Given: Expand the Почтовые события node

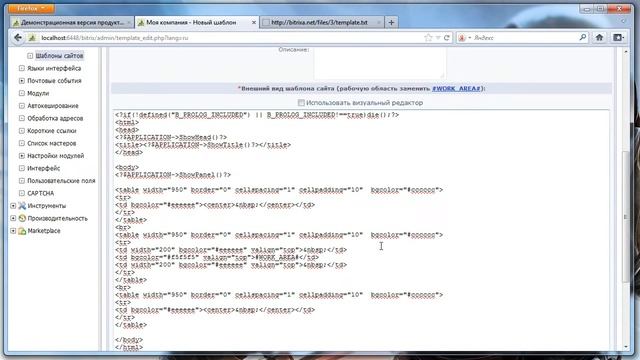Looking at the screenshot, I should tap(22, 81).
